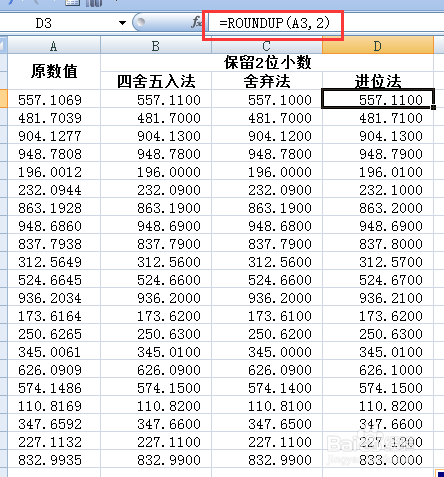Select cell containing 250.6200
The image size is (444, 477).
(267, 334)
